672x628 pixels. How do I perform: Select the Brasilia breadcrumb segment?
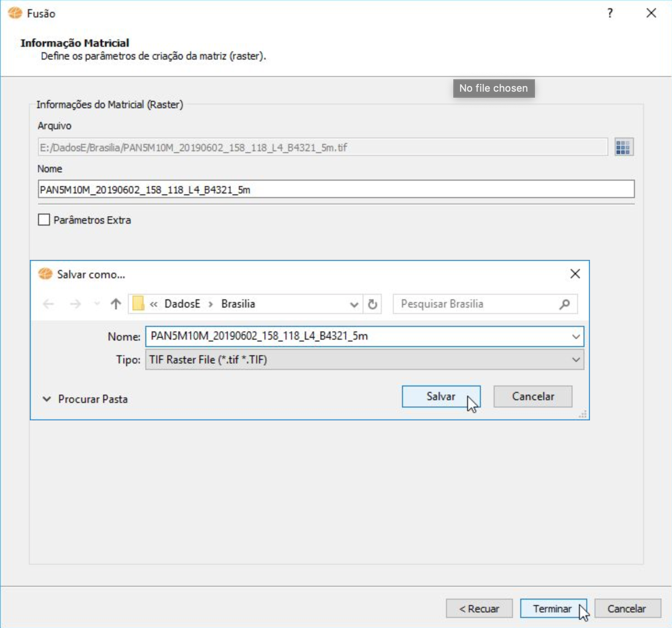pyautogui.click(x=238, y=304)
